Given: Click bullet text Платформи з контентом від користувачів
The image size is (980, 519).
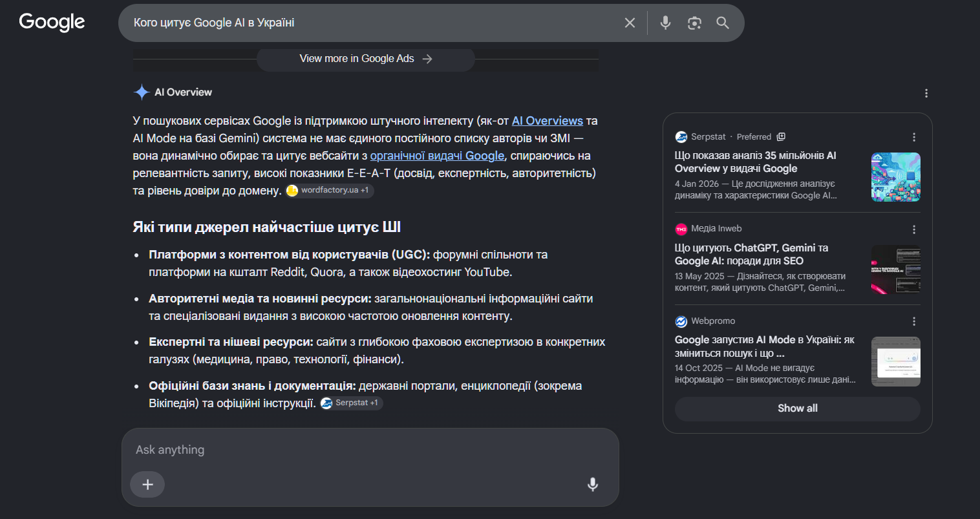Looking at the screenshot, I should pyautogui.click(x=290, y=255).
